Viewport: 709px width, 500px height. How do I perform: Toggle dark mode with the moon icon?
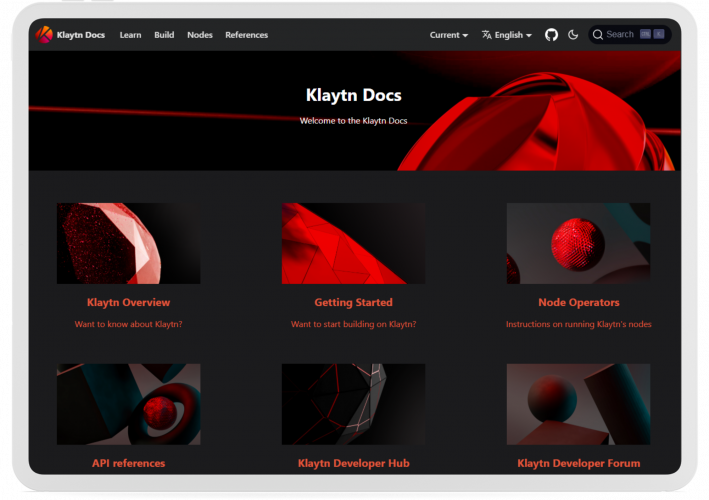[573, 35]
